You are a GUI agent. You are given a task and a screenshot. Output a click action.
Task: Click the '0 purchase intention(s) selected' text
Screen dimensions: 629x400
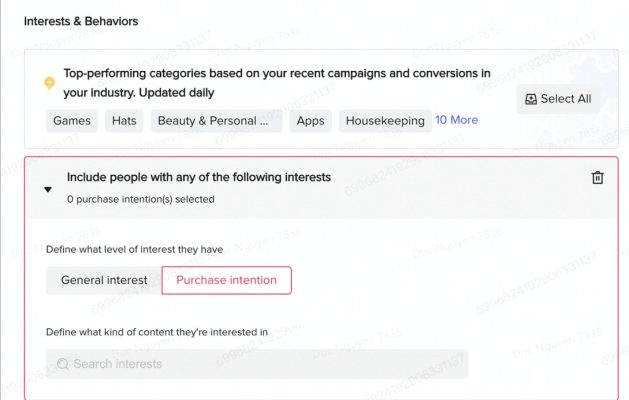pyautogui.click(x=141, y=199)
